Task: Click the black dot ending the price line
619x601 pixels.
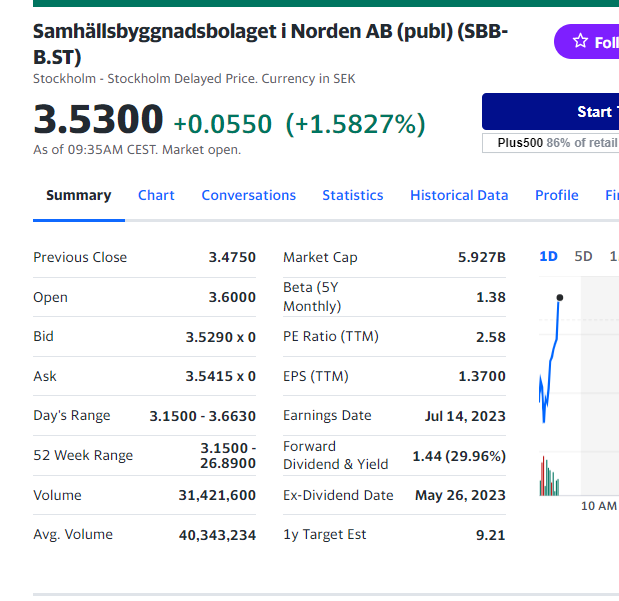Action: coord(559,297)
